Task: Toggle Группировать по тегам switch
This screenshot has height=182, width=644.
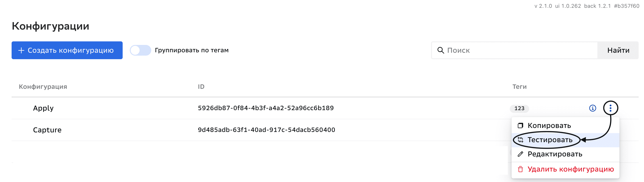Action: [140, 50]
